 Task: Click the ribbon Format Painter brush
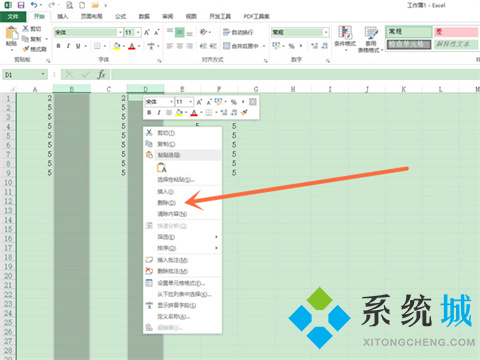pos(34,49)
